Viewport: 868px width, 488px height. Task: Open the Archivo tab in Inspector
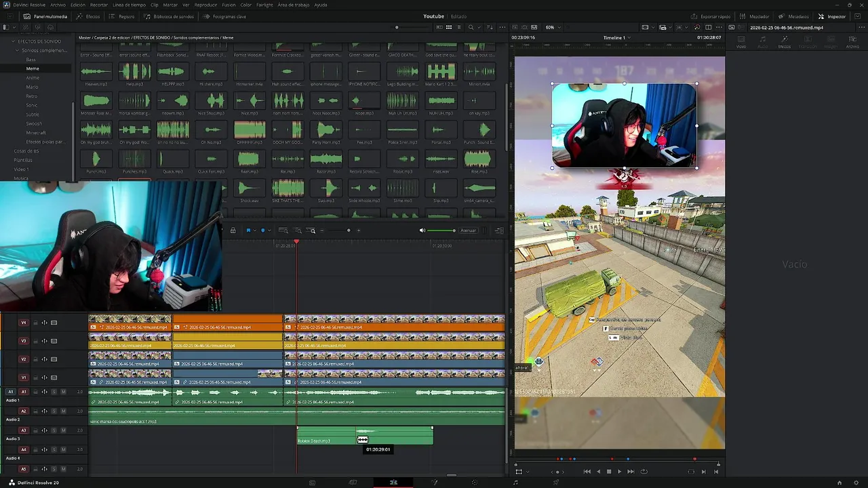click(x=852, y=43)
